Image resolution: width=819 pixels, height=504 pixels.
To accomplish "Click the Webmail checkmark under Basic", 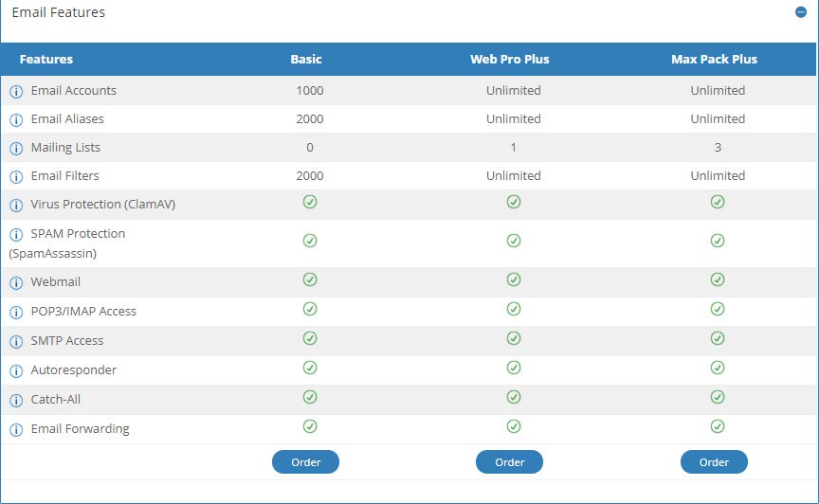I will click(x=309, y=279).
